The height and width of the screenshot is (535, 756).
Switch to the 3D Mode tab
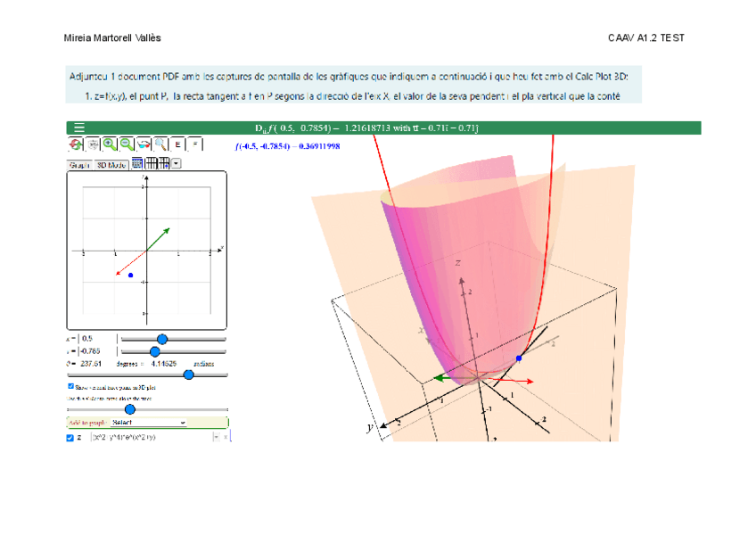point(111,165)
